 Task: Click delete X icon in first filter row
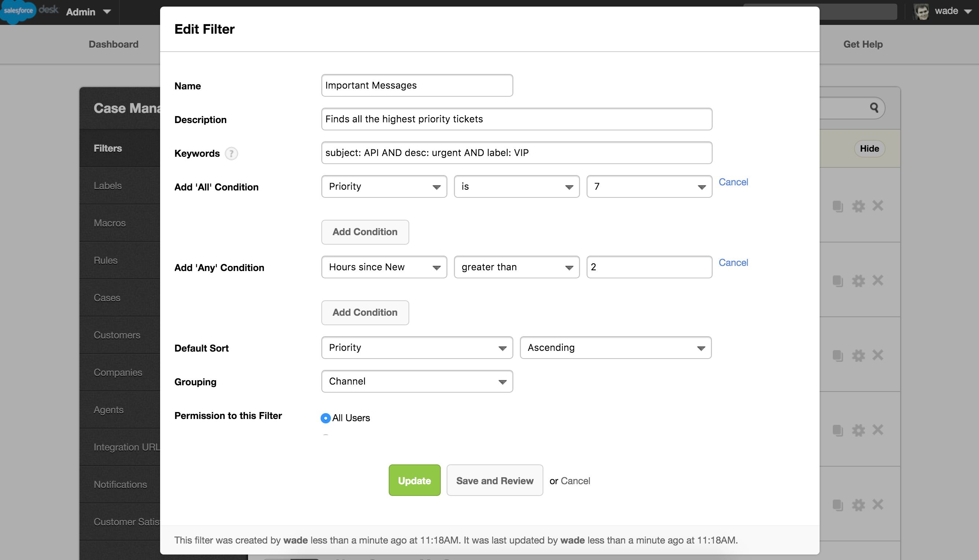pyautogui.click(x=878, y=206)
